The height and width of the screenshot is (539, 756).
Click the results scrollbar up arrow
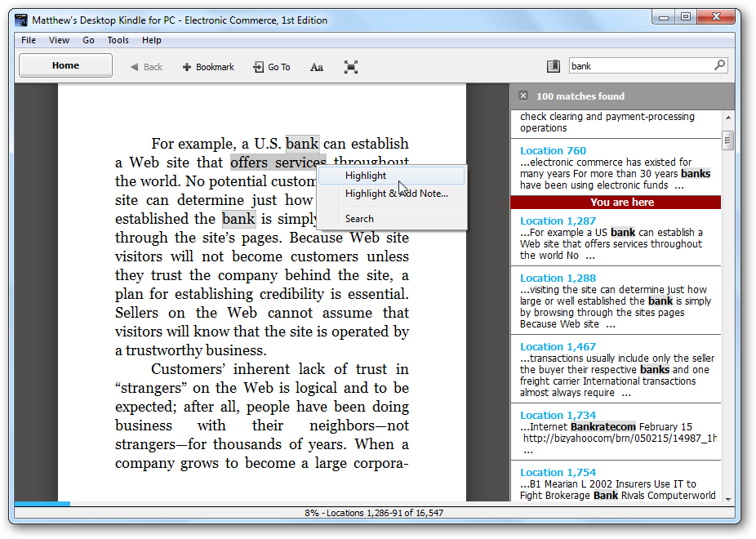click(x=728, y=117)
